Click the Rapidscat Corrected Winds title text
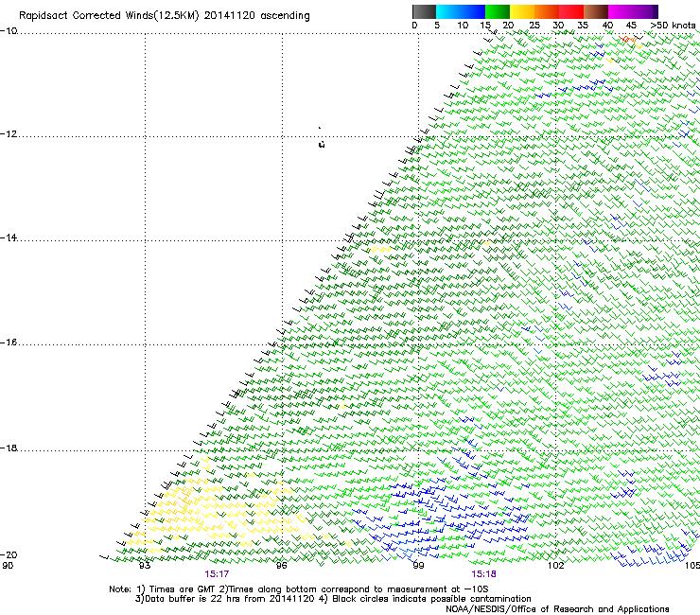 (165, 16)
